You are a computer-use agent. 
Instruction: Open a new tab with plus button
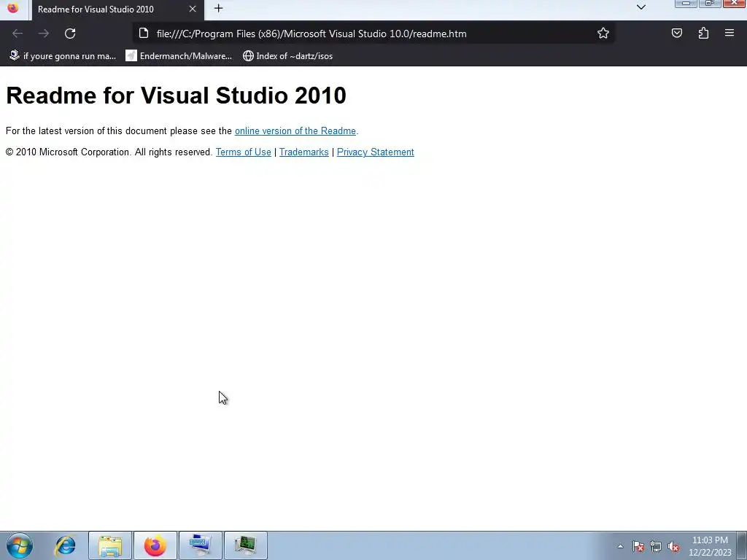click(218, 8)
